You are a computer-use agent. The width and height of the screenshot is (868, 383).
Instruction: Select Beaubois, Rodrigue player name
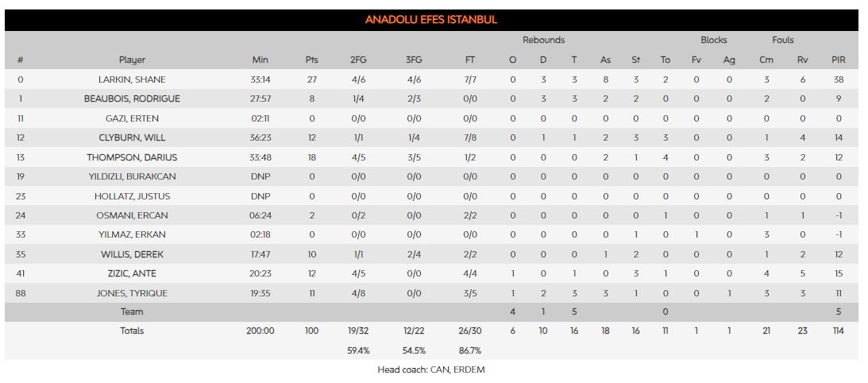(x=132, y=99)
